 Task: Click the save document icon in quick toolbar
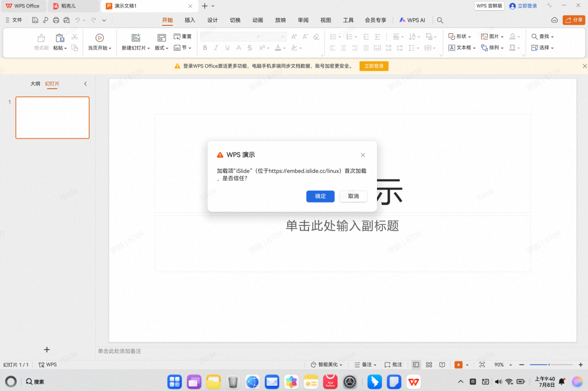35,20
